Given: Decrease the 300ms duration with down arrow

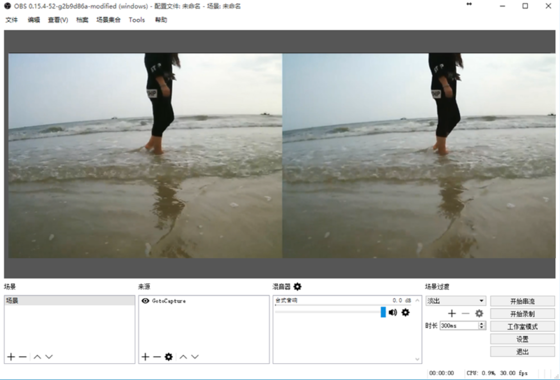Looking at the screenshot, I should pos(482,327).
